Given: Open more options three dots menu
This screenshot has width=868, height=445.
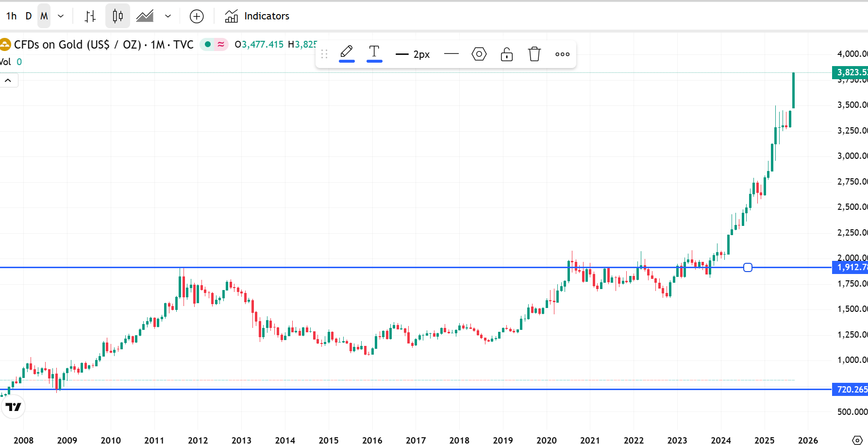Looking at the screenshot, I should (x=563, y=54).
